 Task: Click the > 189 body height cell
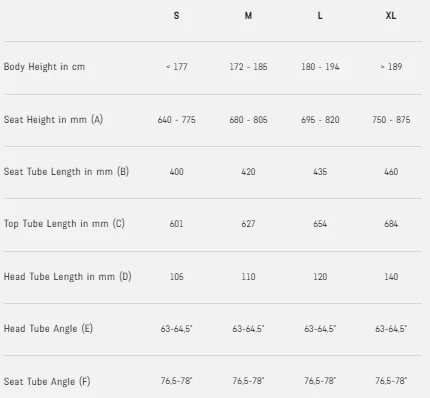pos(391,67)
